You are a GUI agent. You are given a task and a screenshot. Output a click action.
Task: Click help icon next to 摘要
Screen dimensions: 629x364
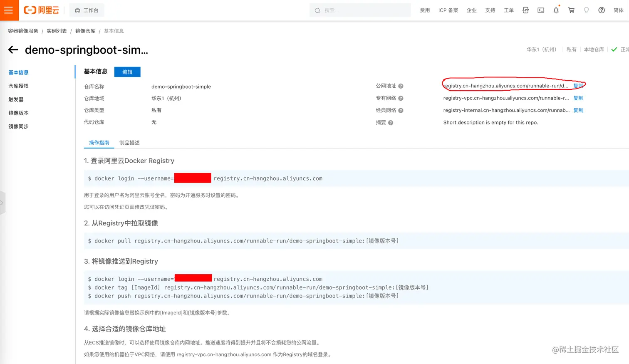pyautogui.click(x=391, y=123)
